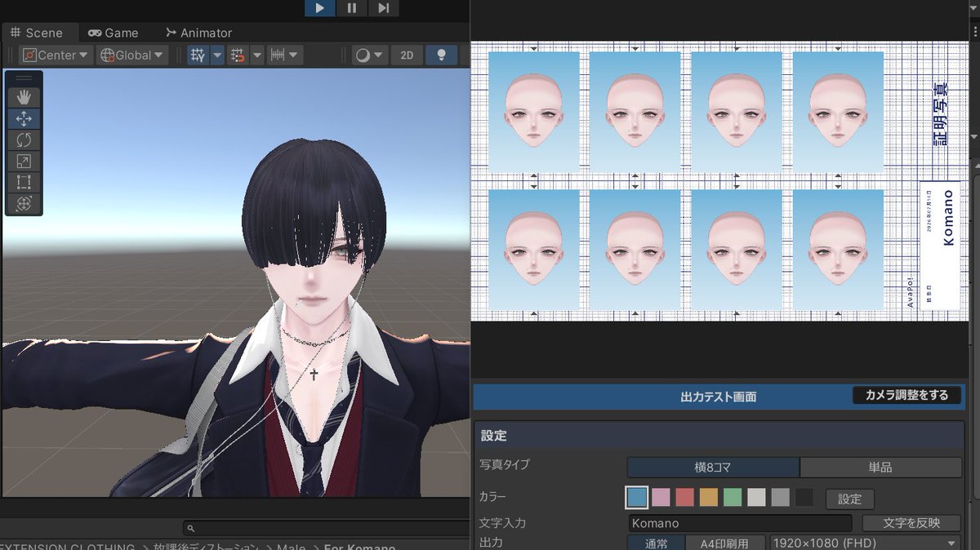Select 単品 photo type

click(x=880, y=467)
